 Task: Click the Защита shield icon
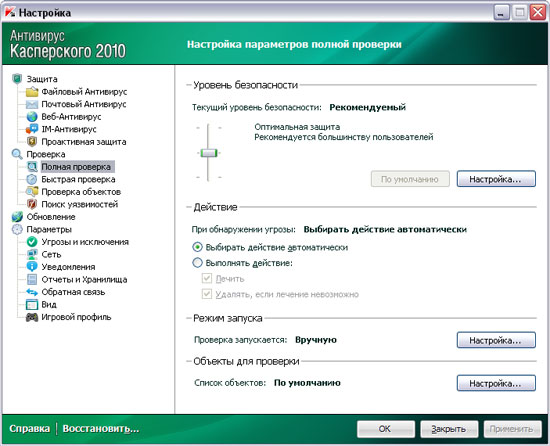[x=17, y=79]
